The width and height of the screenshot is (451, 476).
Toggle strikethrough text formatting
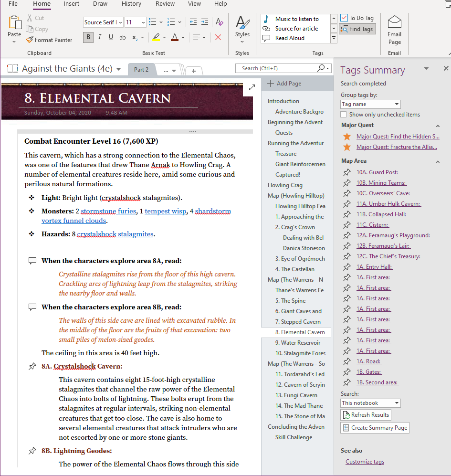tap(122, 37)
